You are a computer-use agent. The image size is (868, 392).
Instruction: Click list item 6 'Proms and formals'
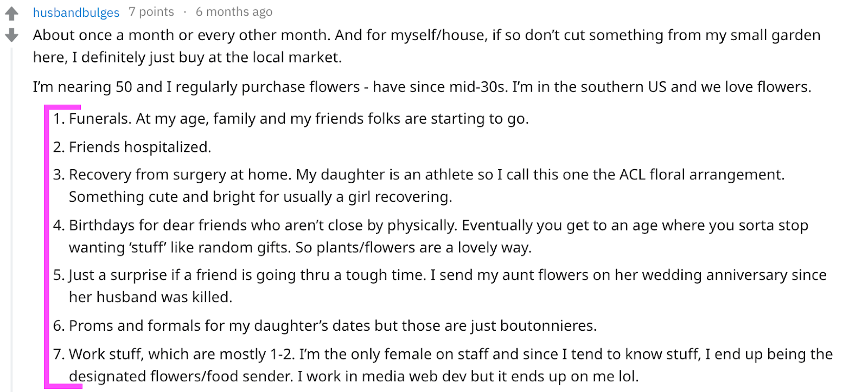pos(325,325)
